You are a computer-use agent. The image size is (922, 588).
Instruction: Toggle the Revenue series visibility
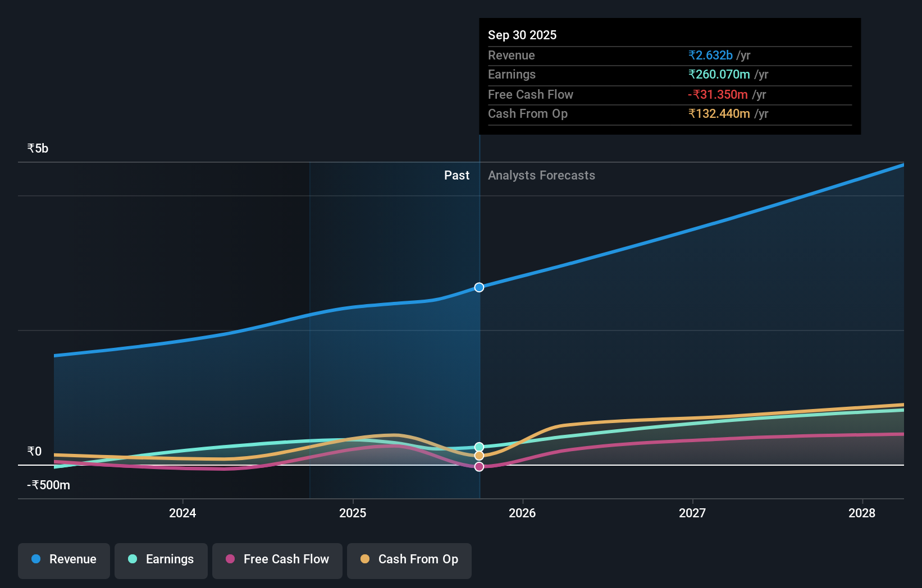[x=63, y=559]
